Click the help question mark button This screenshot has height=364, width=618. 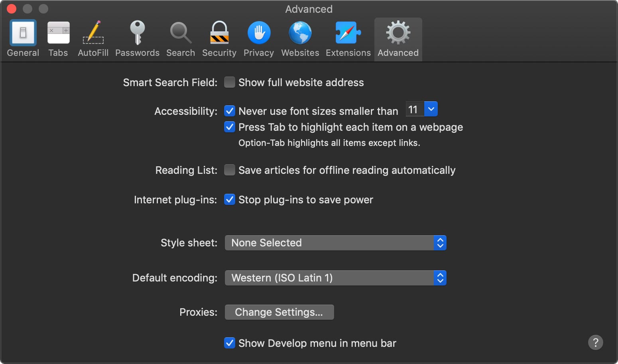[595, 342]
